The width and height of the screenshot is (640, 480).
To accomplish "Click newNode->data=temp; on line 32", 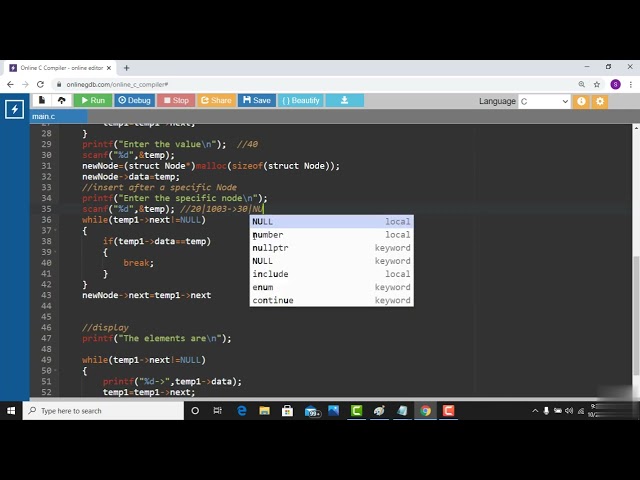I will pos(131,177).
